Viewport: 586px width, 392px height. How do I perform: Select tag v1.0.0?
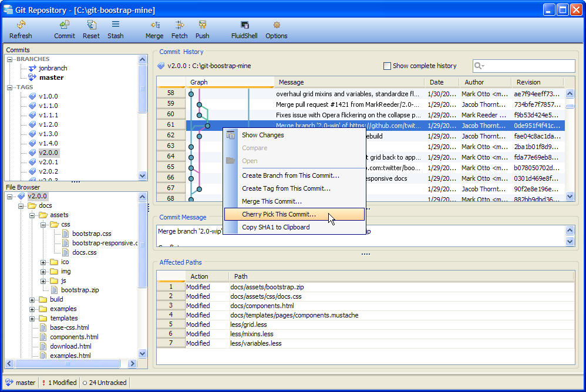[x=48, y=96]
